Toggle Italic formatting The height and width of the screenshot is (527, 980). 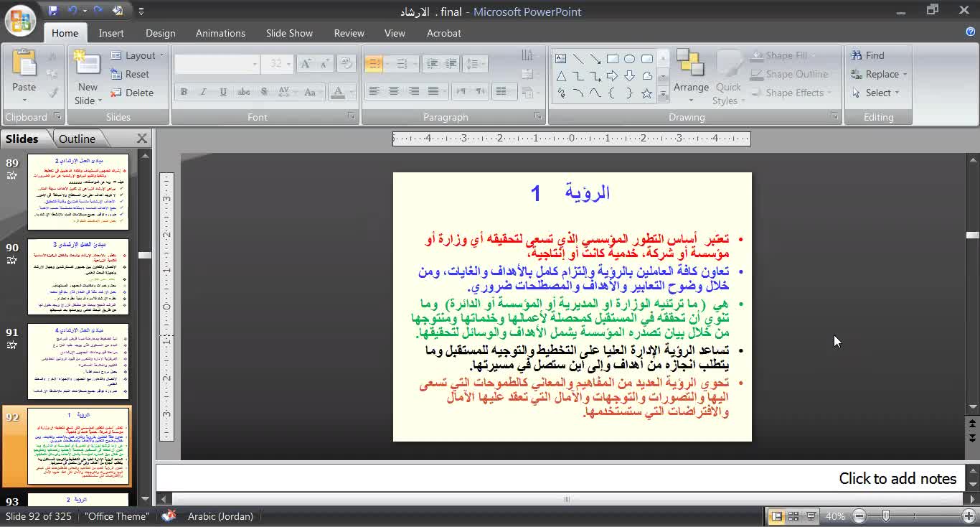203,92
